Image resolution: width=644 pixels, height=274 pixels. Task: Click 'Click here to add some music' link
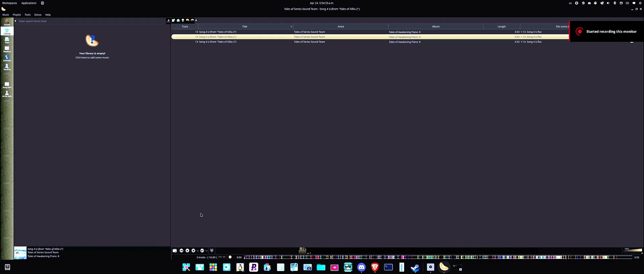click(x=92, y=57)
